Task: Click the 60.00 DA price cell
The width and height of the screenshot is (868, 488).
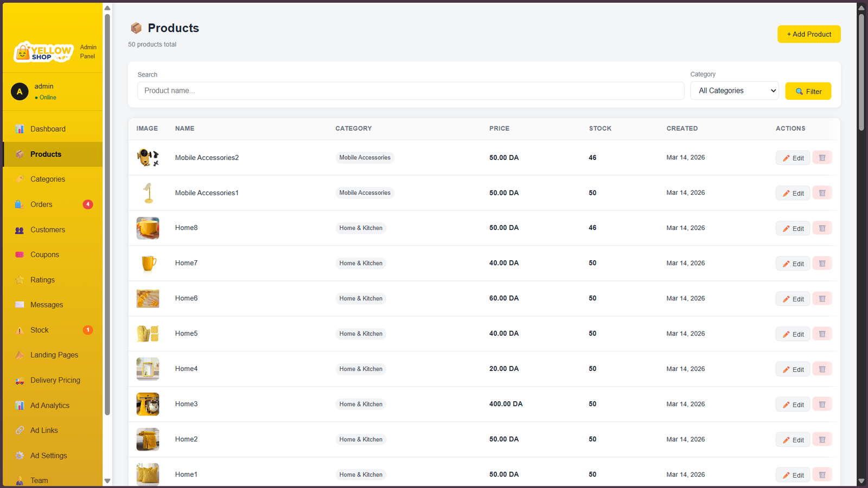Action: [504, 298]
